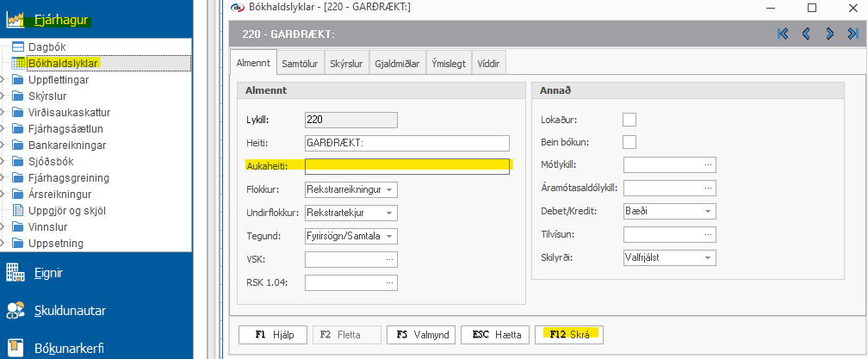
Task: Switch to the Samtölur tab
Action: 301,63
